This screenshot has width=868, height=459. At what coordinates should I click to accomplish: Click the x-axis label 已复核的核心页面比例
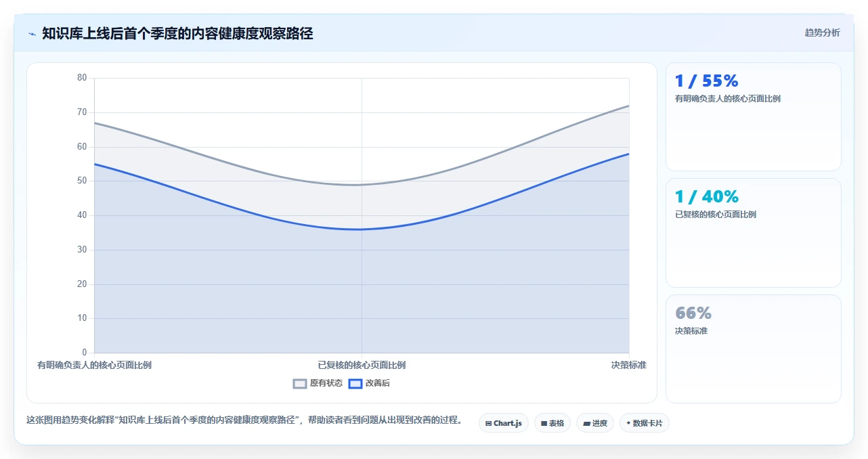click(x=362, y=365)
